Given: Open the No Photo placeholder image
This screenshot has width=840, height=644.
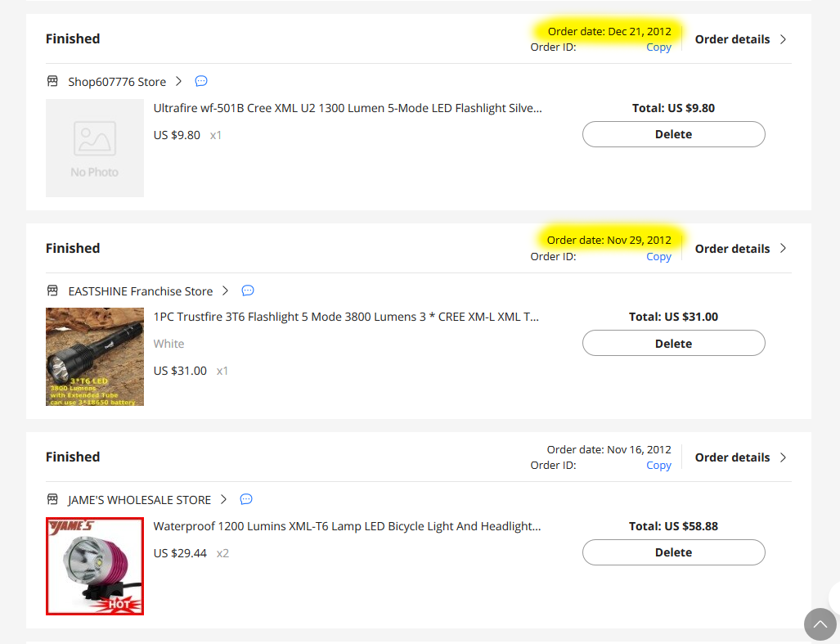Looking at the screenshot, I should click(95, 148).
